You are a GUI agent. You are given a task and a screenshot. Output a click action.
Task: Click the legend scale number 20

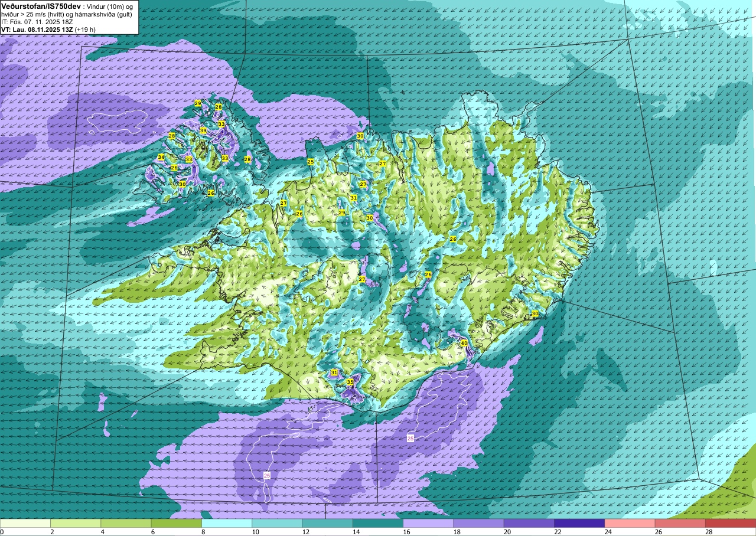(507, 532)
